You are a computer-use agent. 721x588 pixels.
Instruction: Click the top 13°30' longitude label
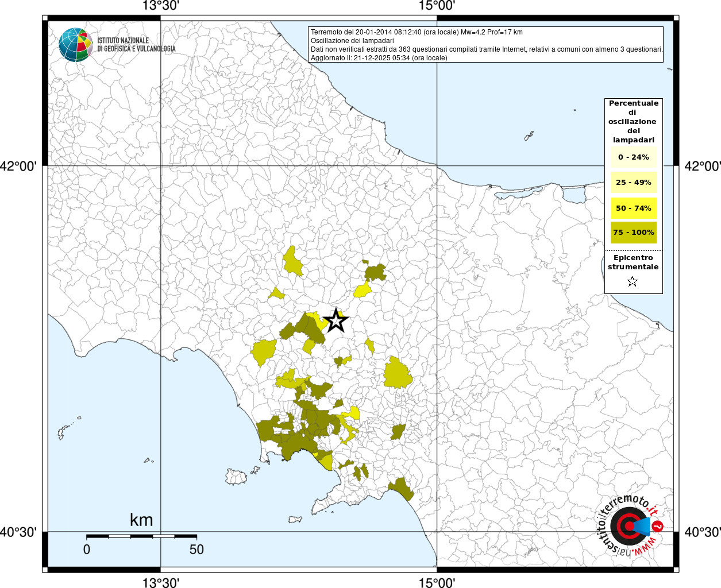coord(160,6)
